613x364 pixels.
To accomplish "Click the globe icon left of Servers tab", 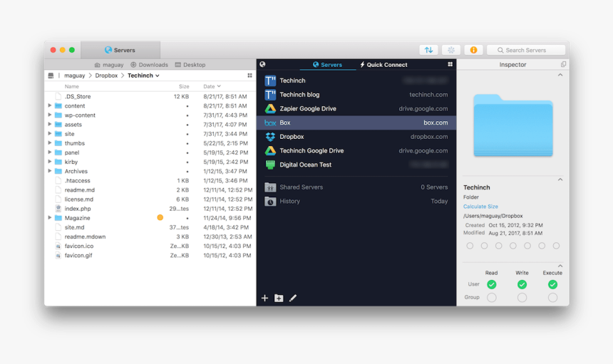I will 262,64.
